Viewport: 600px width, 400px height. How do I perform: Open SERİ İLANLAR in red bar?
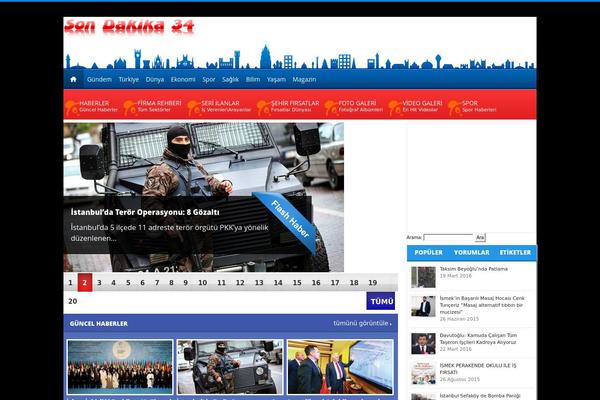(219, 106)
